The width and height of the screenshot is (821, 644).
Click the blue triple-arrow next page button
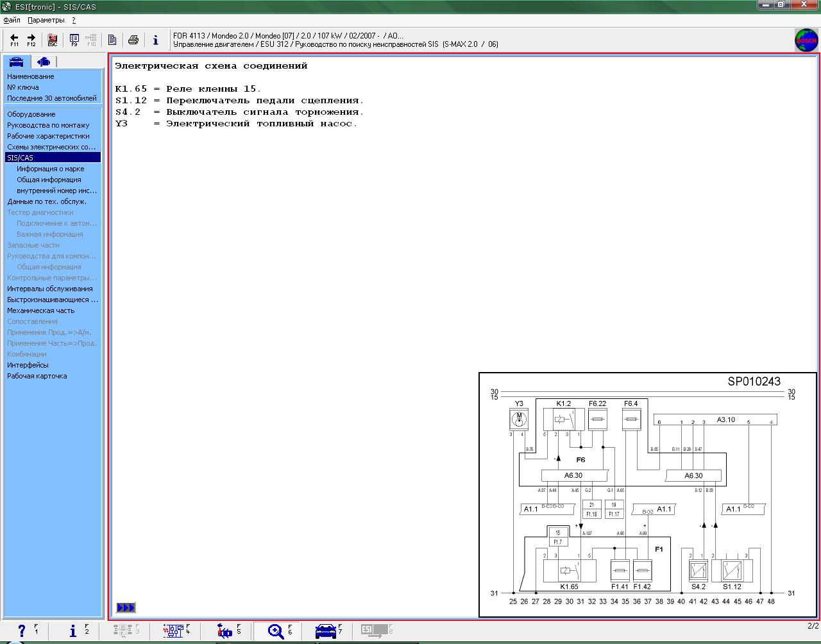(x=126, y=607)
